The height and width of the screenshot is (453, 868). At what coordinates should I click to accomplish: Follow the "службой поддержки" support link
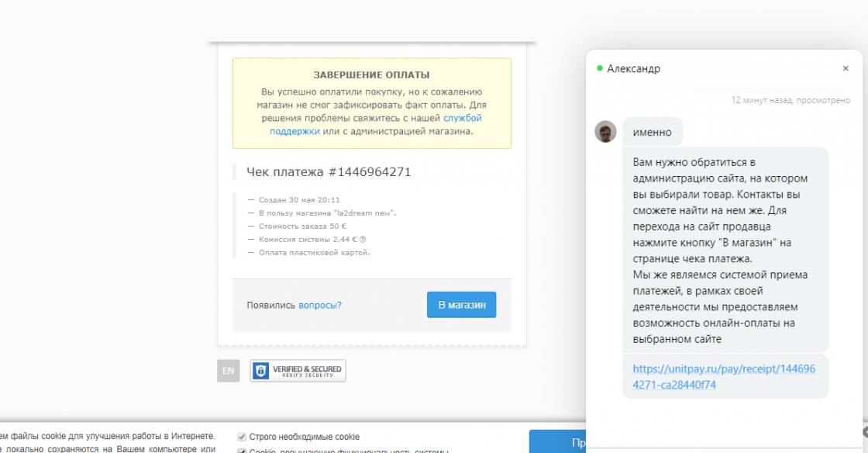point(462,118)
